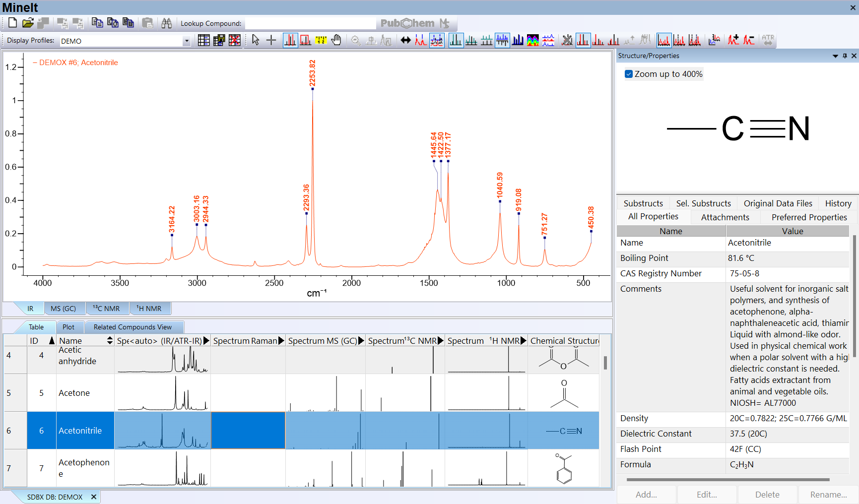Open the Related Compounds View tab
This screenshot has width=859, height=504.
point(132,327)
